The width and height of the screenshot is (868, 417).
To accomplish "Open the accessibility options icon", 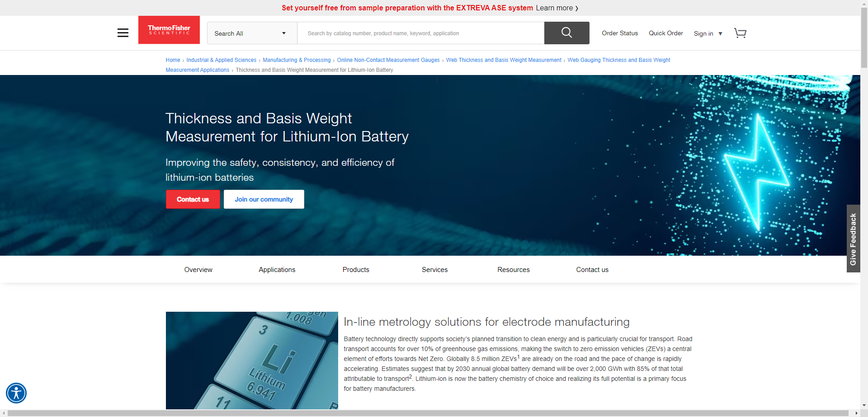I will (16, 393).
